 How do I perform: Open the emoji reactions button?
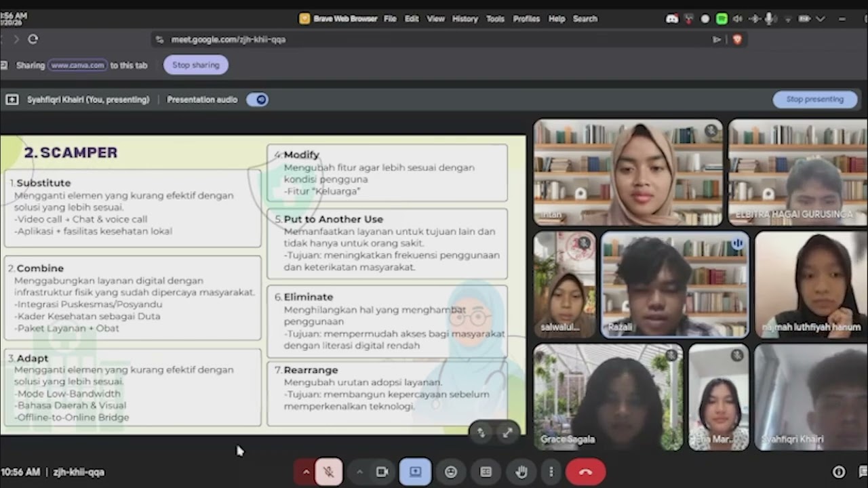click(x=451, y=472)
